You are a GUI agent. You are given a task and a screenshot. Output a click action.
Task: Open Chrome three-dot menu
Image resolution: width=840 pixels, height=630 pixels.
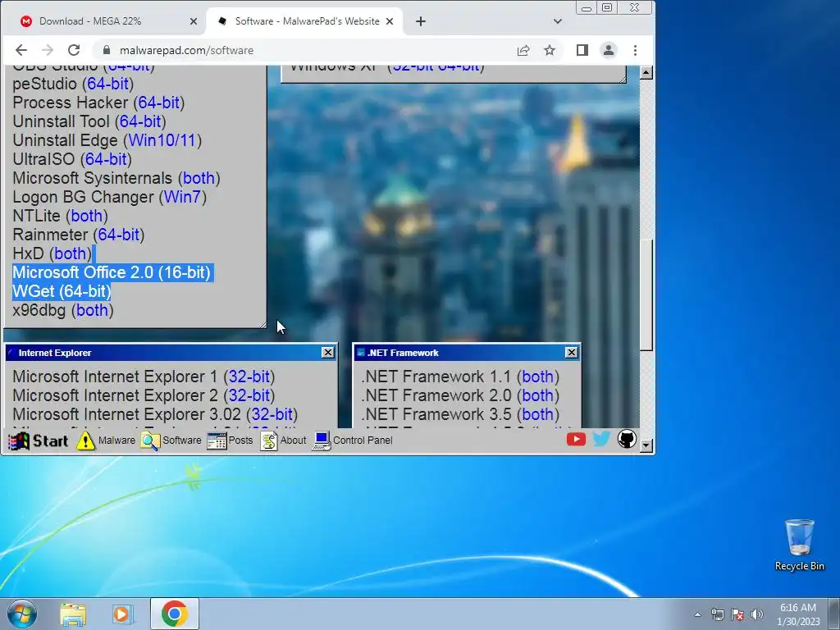(x=636, y=50)
